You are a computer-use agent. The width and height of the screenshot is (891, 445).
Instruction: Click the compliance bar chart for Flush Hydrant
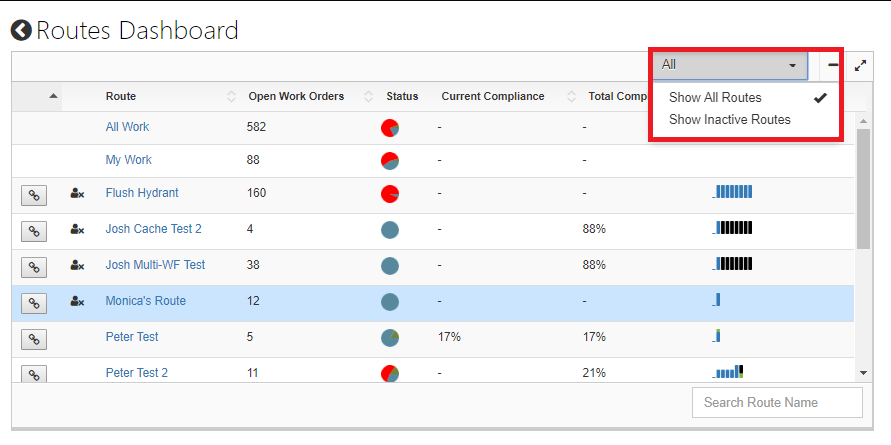tap(732, 192)
